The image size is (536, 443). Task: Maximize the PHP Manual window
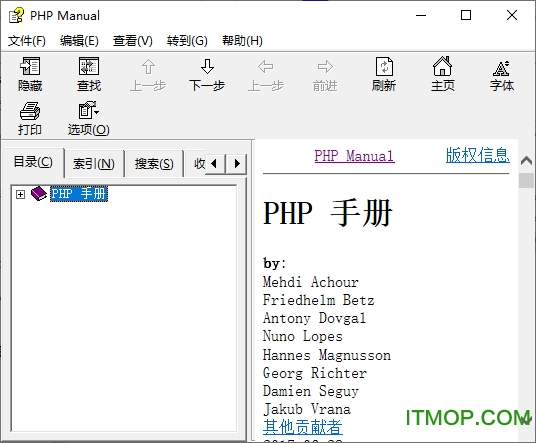[466, 15]
